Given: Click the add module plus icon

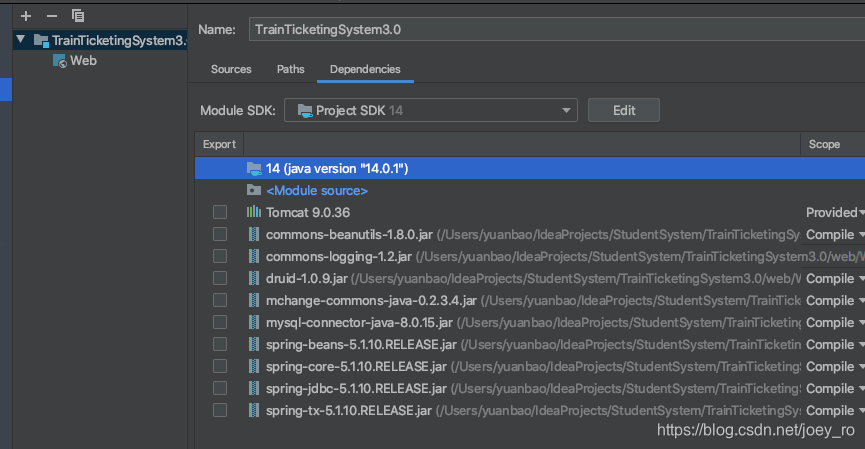Looking at the screenshot, I should click(26, 16).
